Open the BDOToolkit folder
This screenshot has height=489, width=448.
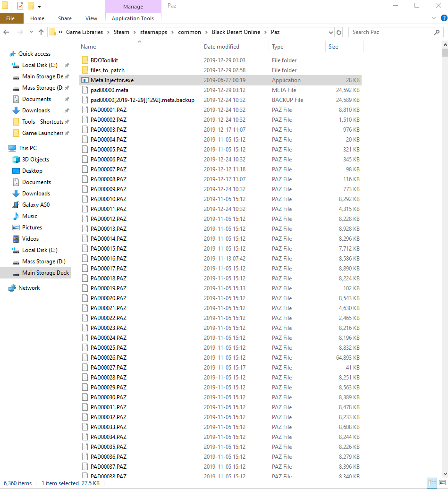104,60
